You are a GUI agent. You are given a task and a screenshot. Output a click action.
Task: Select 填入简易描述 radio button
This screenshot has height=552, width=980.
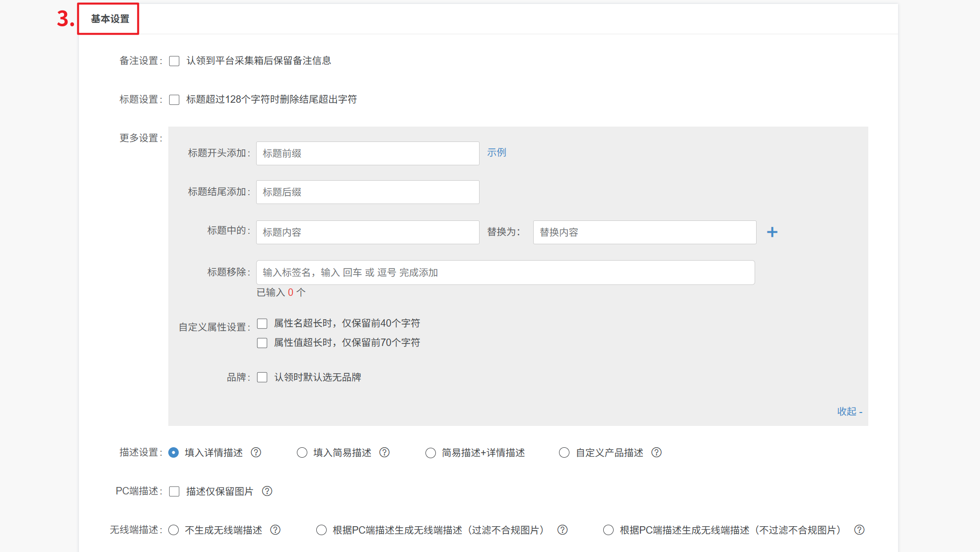302,452
